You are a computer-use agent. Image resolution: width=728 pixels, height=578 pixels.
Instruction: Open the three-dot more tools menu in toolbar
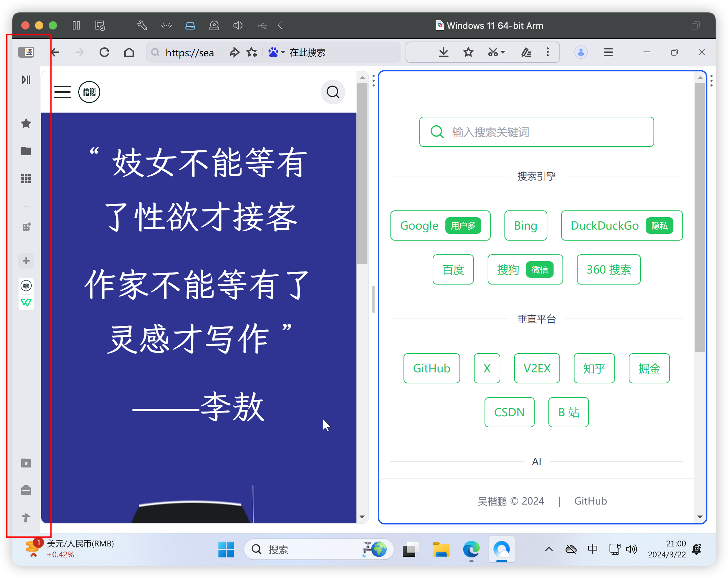pos(548,52)
